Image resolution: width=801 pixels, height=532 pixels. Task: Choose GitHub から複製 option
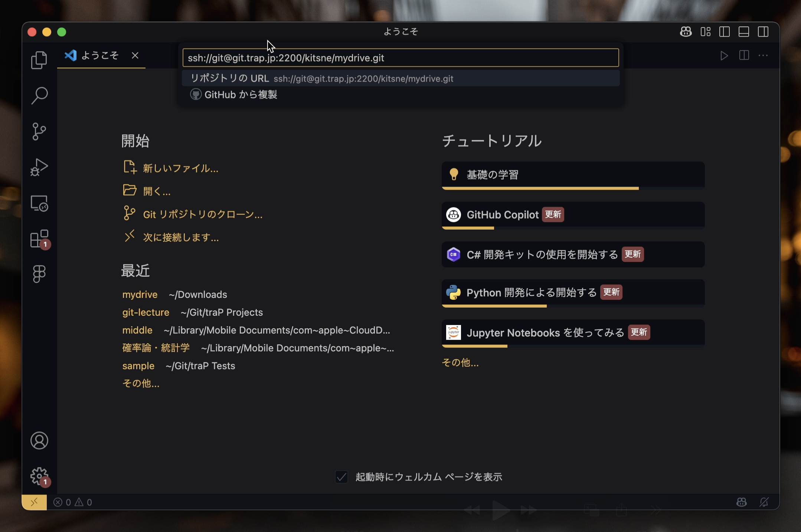click(x=400, y=95)
